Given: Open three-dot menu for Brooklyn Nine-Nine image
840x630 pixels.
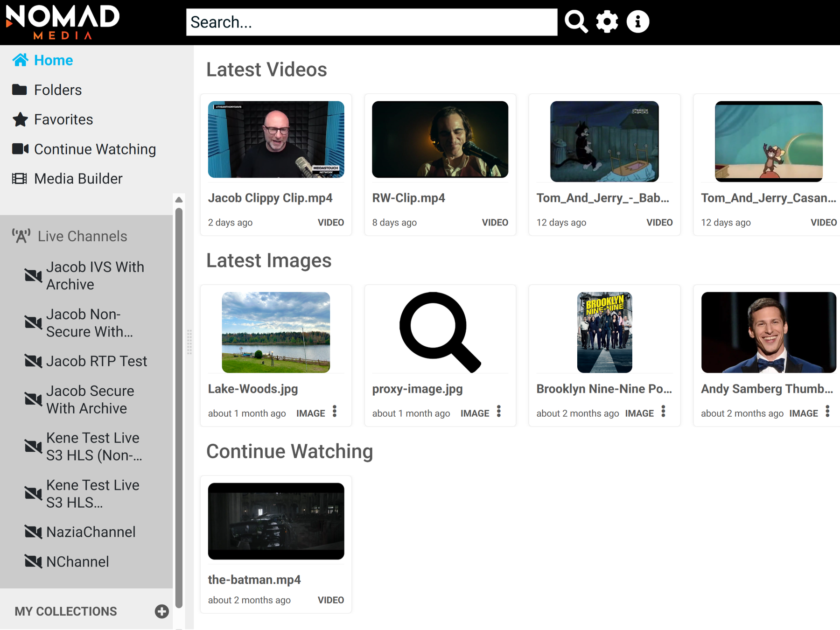Looking at the screenshot, I should (x=663, y=412).
